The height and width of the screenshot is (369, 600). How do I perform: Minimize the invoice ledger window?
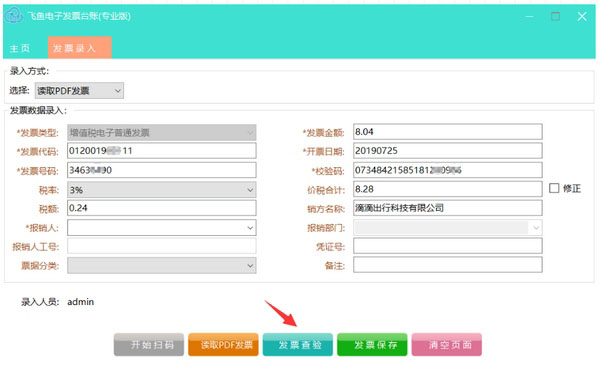(530, 16)
